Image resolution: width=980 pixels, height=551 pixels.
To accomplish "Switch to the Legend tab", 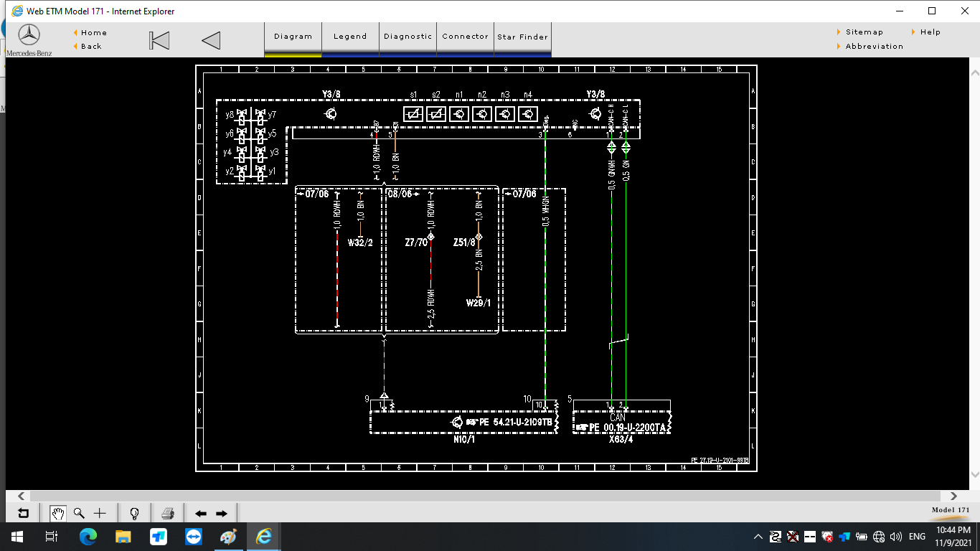I will [x=350, y=37].
